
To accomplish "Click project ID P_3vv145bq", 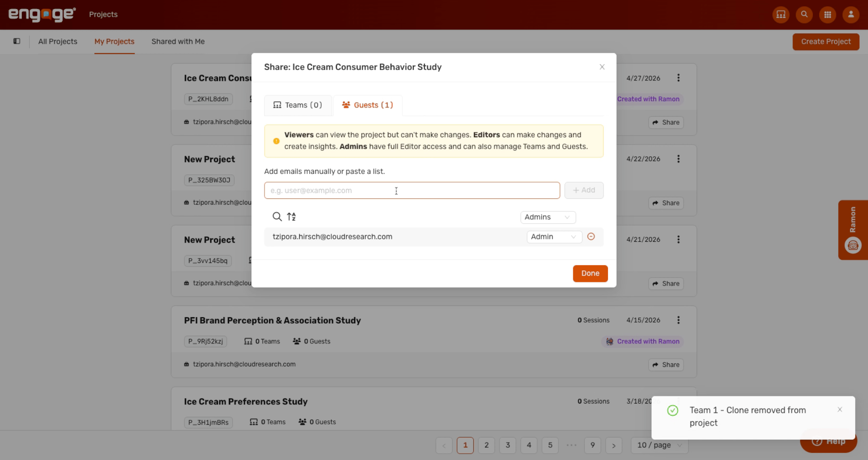I will [208, 261].
